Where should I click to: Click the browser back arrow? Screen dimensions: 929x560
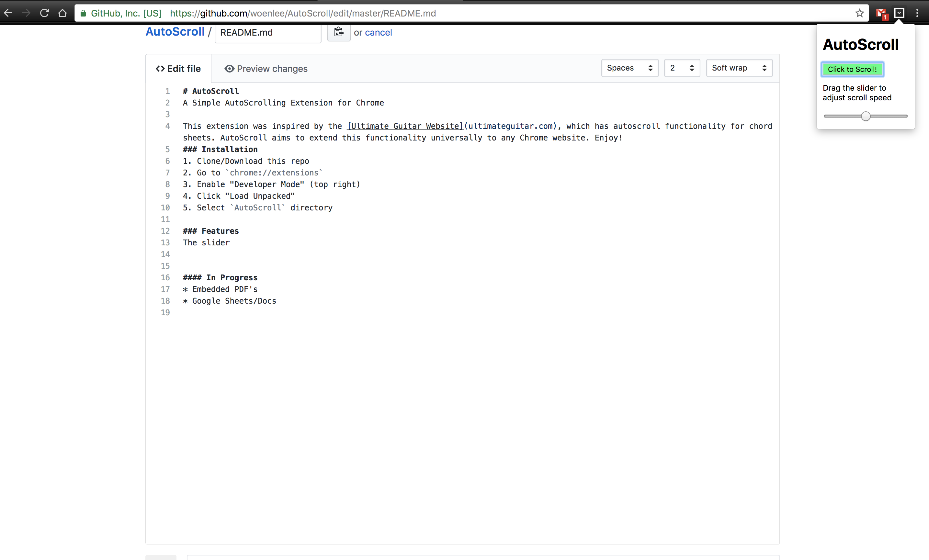pos(8,13)
